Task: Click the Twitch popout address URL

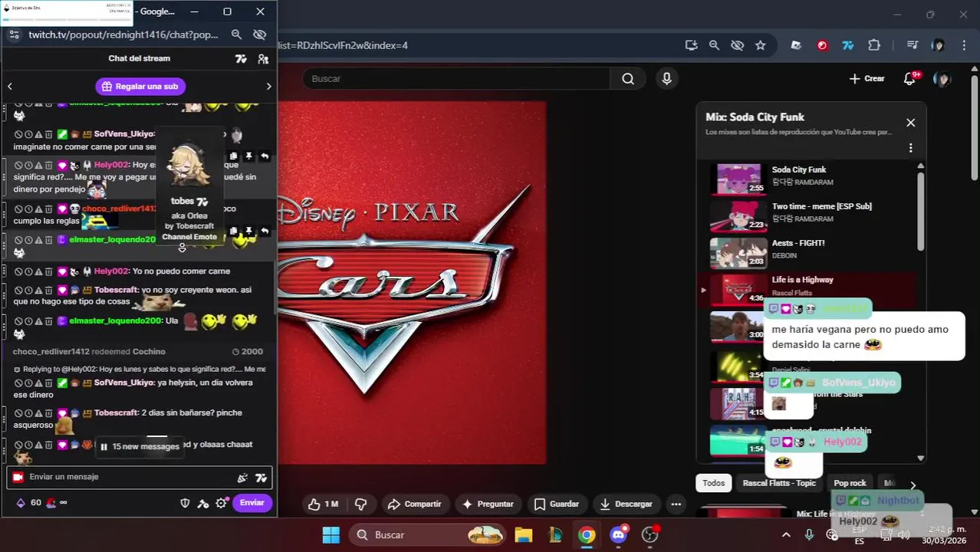Action: click(123, 34)
